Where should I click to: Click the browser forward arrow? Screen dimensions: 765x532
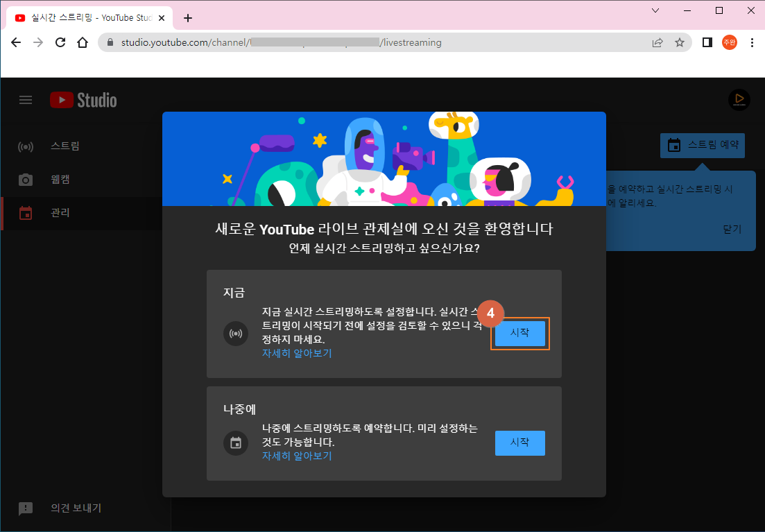[37, 42]
